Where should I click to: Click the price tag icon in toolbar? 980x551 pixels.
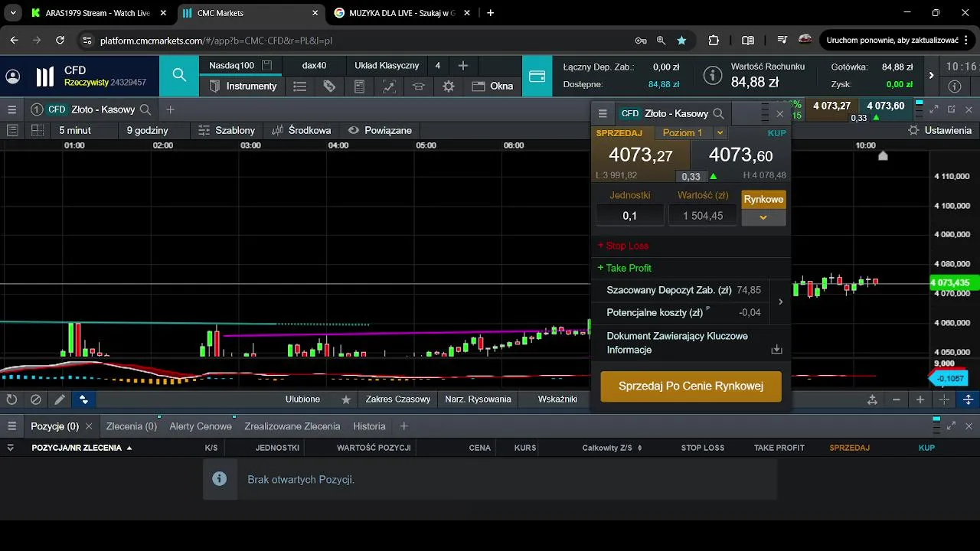tap(329, 86)
